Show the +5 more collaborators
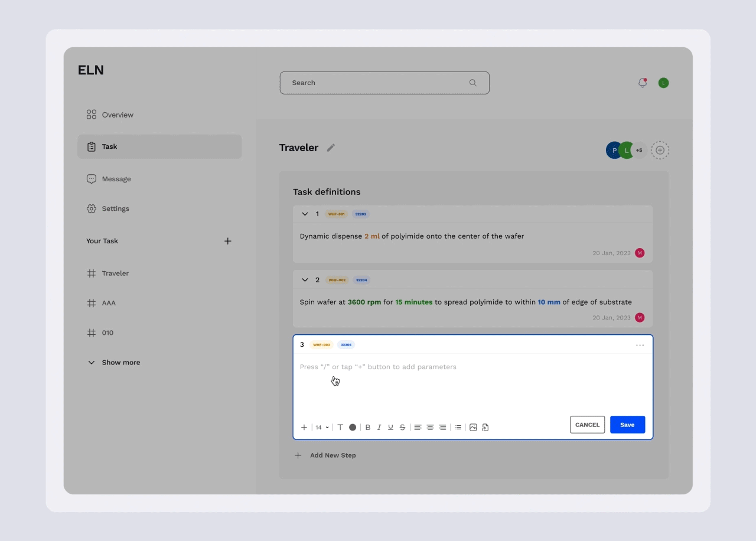Viewport: 756px width, 541px height. (x=640, y=150)
